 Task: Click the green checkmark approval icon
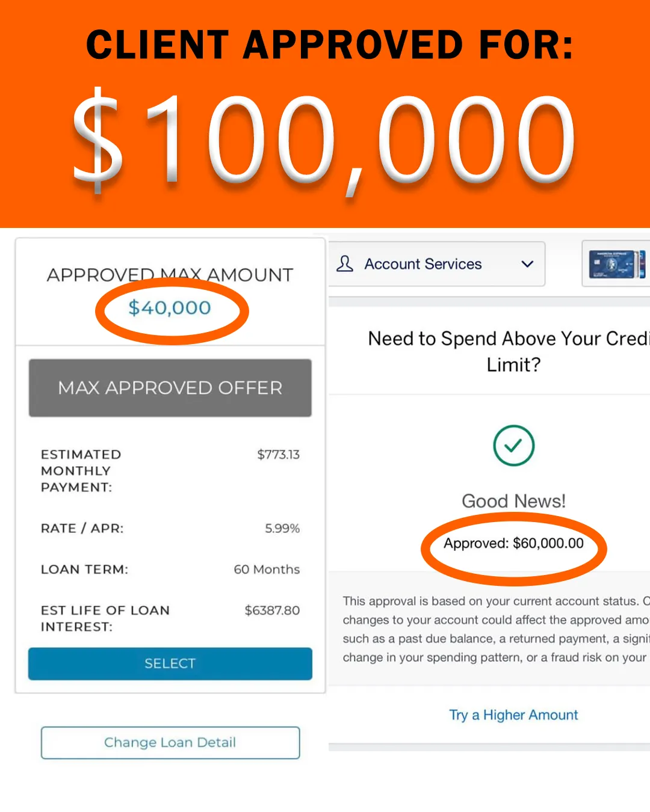coord(513,446)
